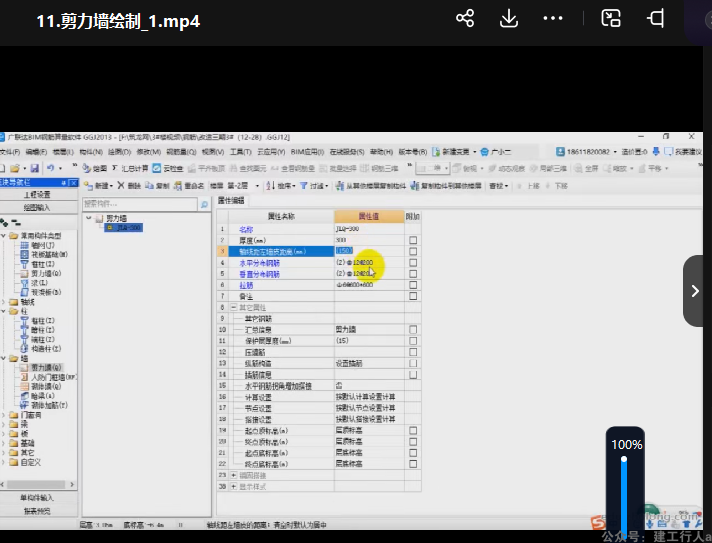The width and height of the screenshot is (712, 543).
Task: Click 汇总计算 sigma toolbar item
Action: click(x=130, y=168)
